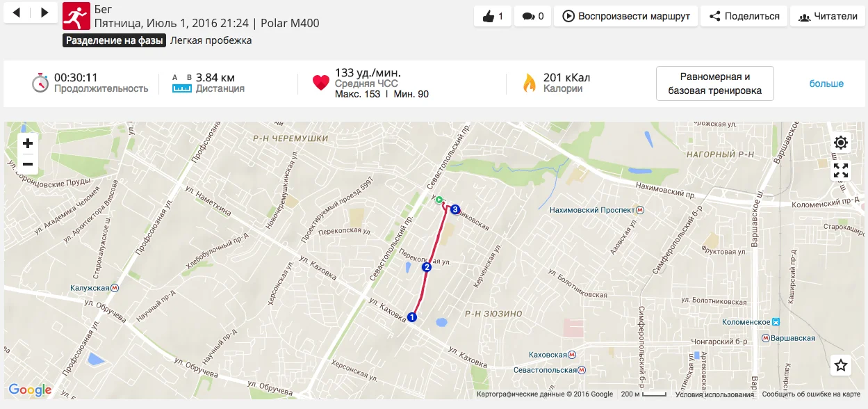The width and height of the screenshot is (868, 409).
Task: Open Равномерная и базовая тренировка box
Action: click(x=715, y=83)
